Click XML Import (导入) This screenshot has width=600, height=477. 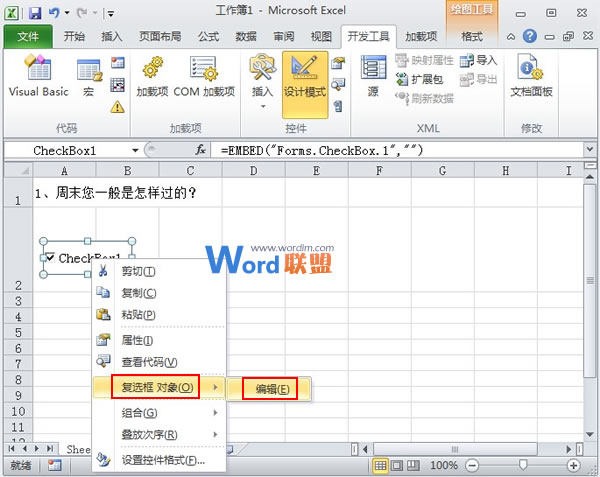[x=478, y=60]
